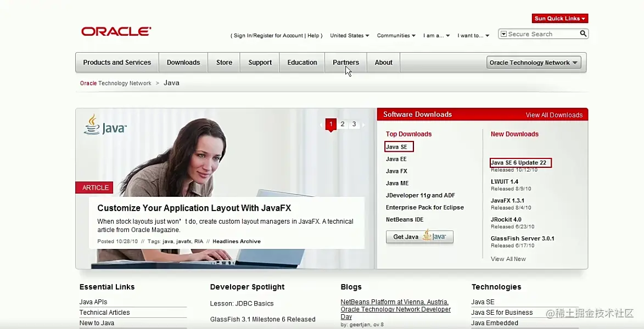
Task: Open Products and Services menu
Action: pyautogui.click(x=117, y=63)
